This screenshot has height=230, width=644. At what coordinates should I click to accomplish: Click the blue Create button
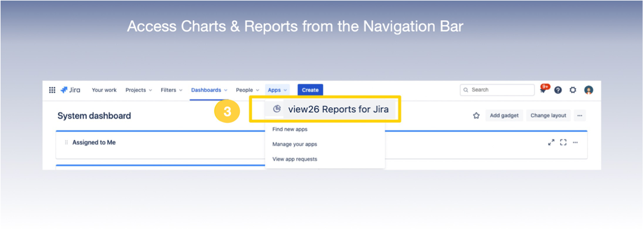click(310, 90)
